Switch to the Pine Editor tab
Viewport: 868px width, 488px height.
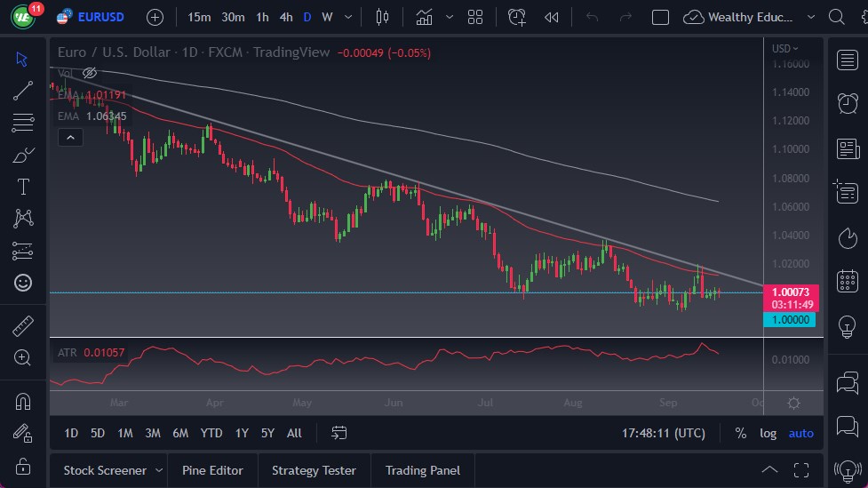click(212, 470)
